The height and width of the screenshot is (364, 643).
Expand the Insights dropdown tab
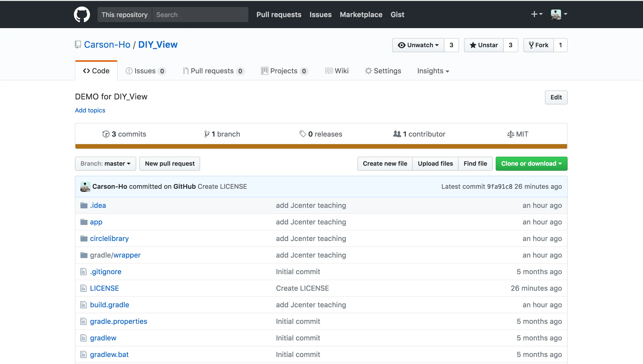pos(433,71)
